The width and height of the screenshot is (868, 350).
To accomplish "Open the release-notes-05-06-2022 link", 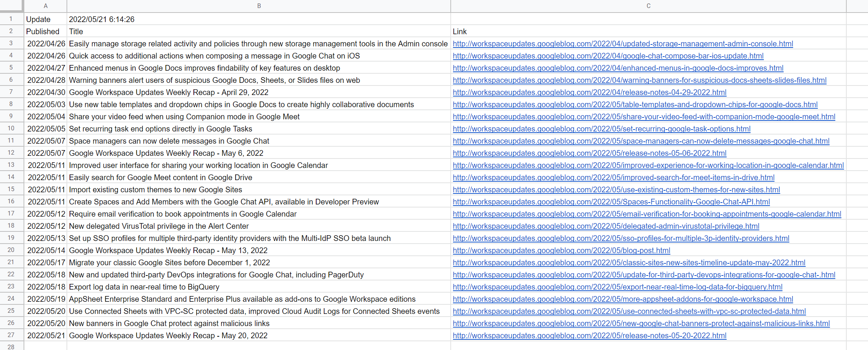I will [589, 153].
